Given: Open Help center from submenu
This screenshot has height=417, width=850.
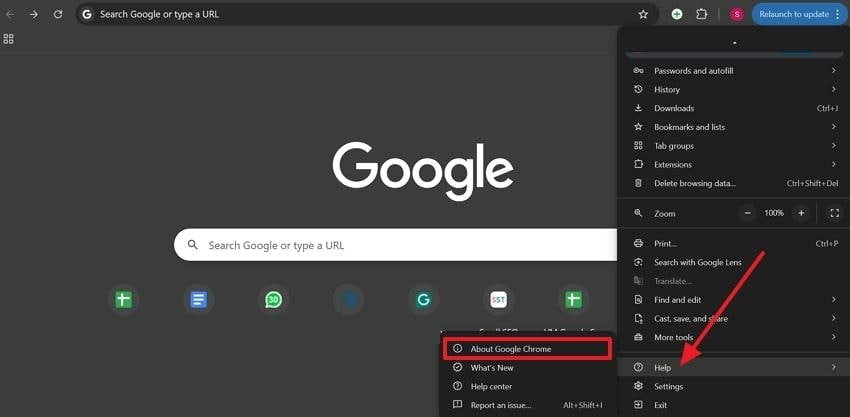Looking at the screenshot, I should pos(527,387).
